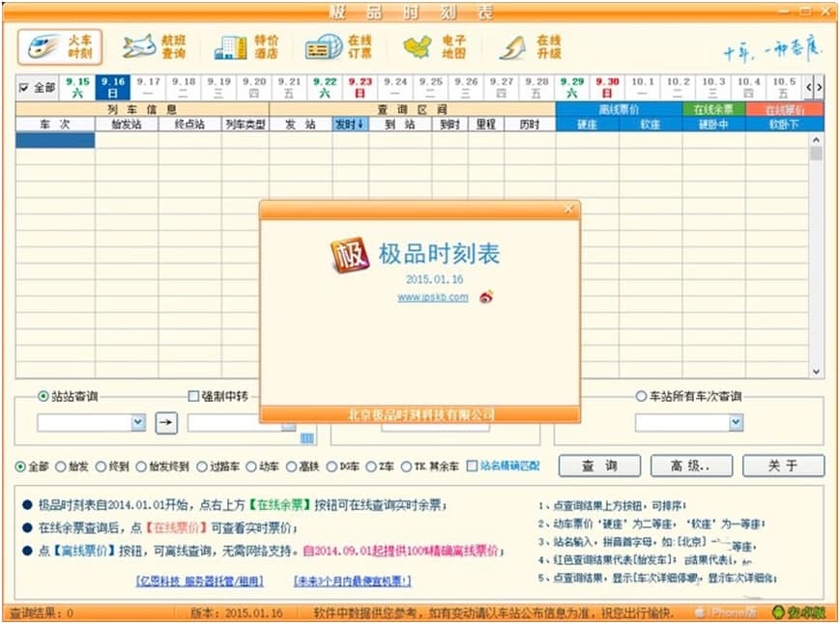Open the train timetable (火车时刻) module
Screen dimensions: 840x624
[60, 47]
